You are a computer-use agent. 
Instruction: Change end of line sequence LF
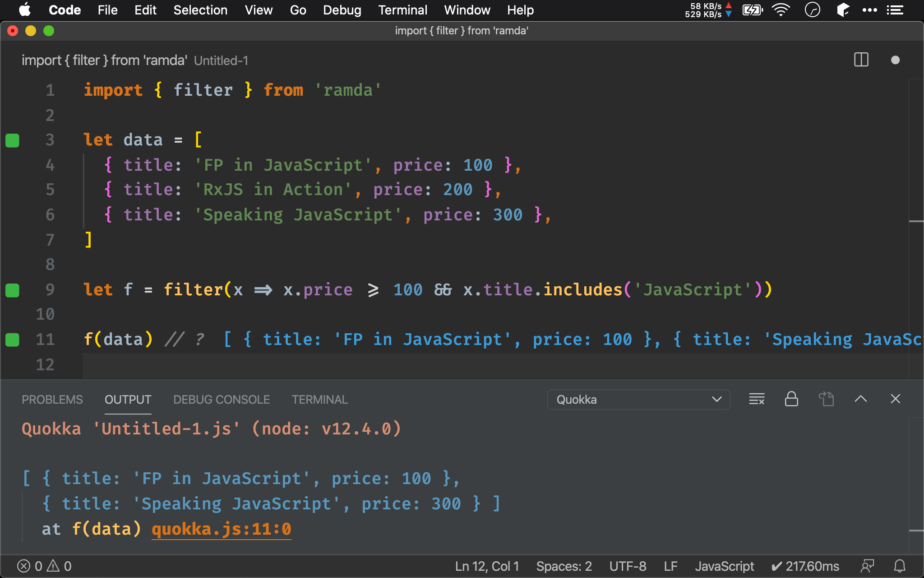[x=670, y=566]
